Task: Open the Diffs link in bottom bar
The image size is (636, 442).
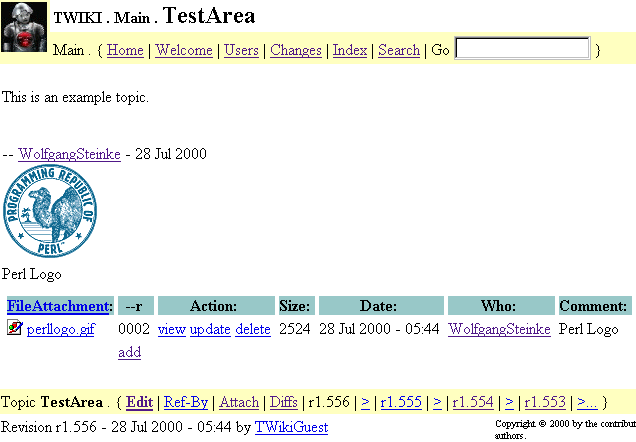Action: (285, 402)
